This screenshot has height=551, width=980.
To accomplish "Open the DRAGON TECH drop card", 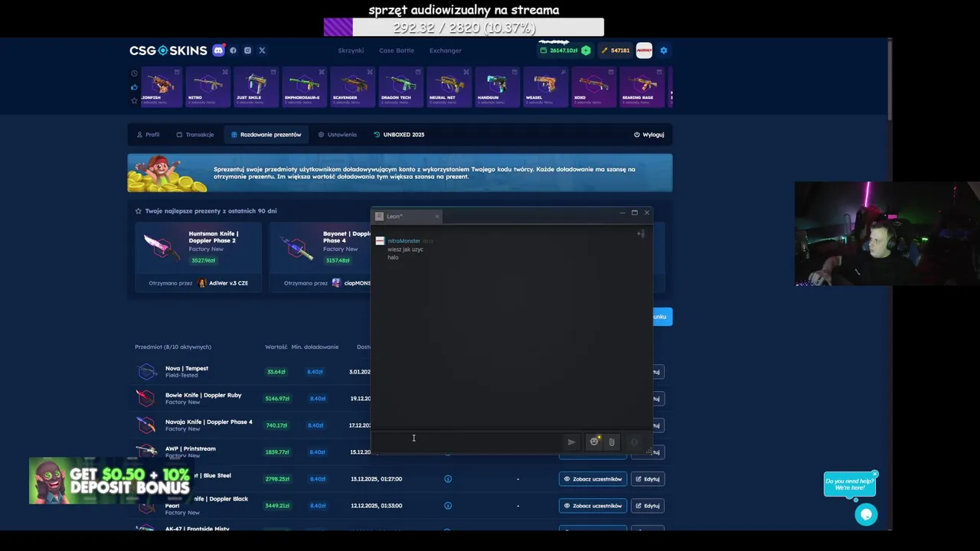I will [400, 87].
